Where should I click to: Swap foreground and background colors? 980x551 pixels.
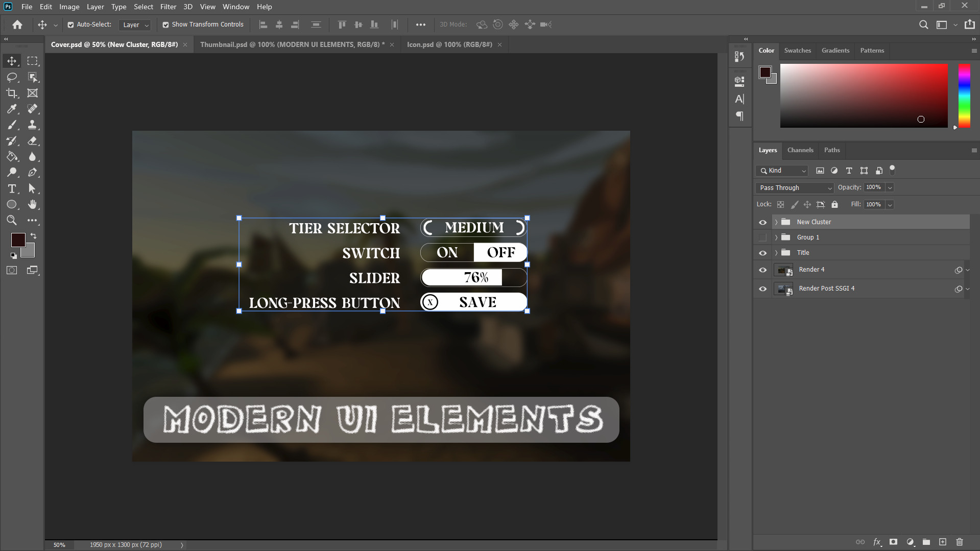33,236
